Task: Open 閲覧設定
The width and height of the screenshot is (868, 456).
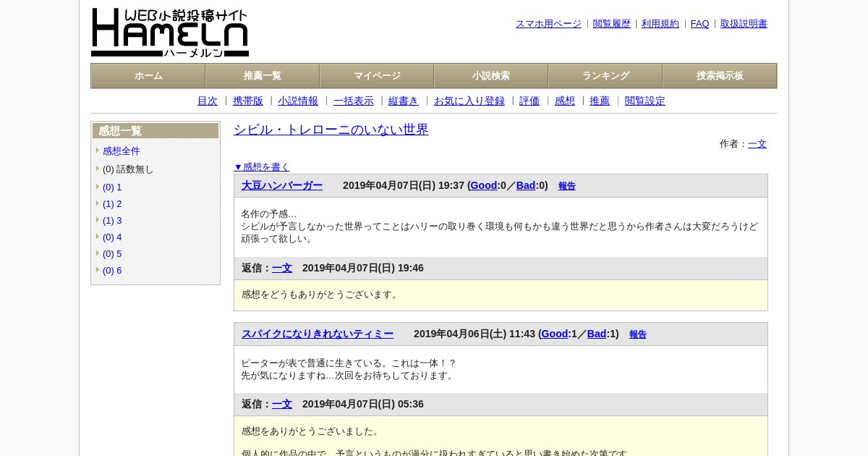Action: point(645,101)
